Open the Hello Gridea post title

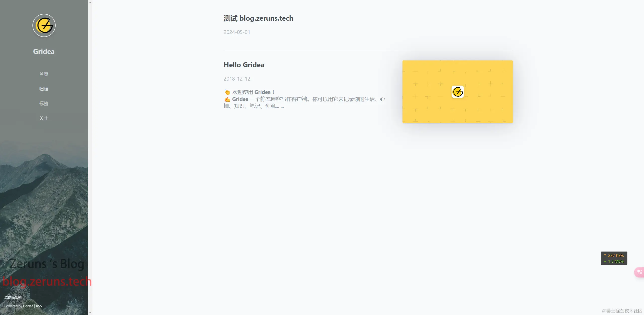(244, 65)
